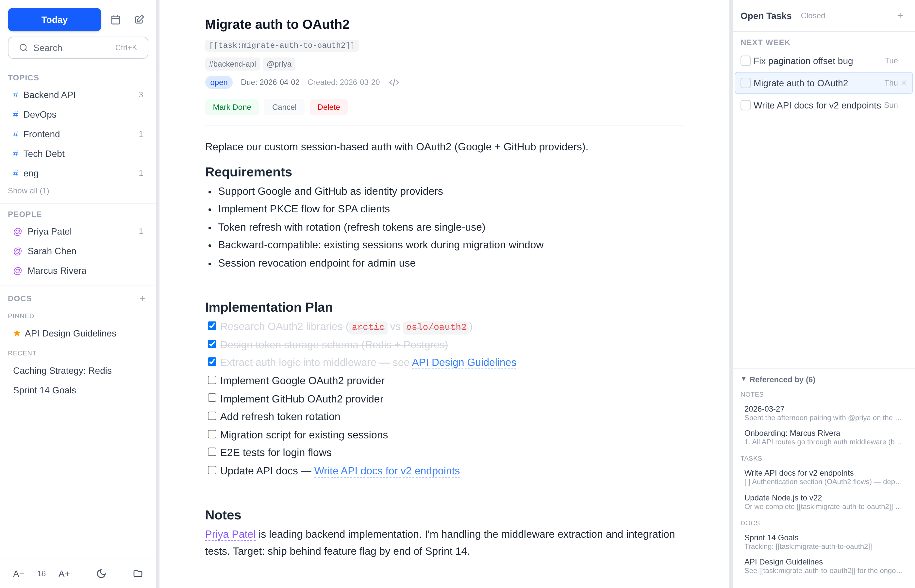
Task: Open Write API docs for v2 endpoints link
Action: pos(387,471)
